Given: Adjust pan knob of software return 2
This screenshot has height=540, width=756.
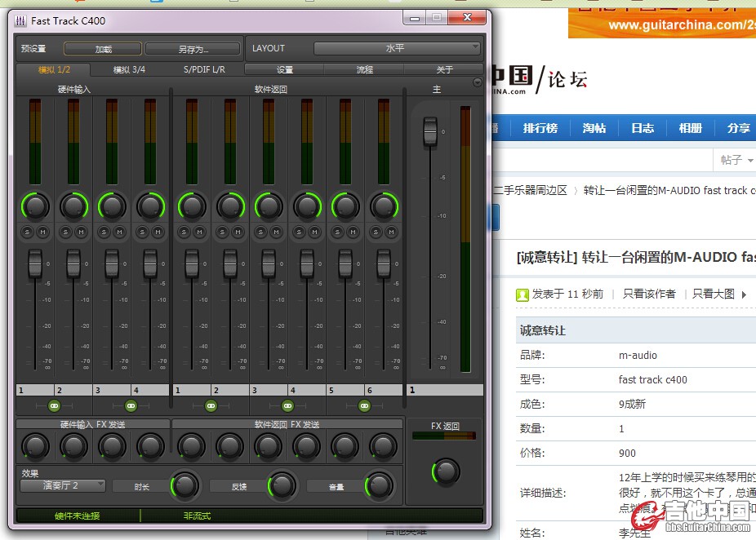Looking at the screenshot, I should [x=230, y=206].
